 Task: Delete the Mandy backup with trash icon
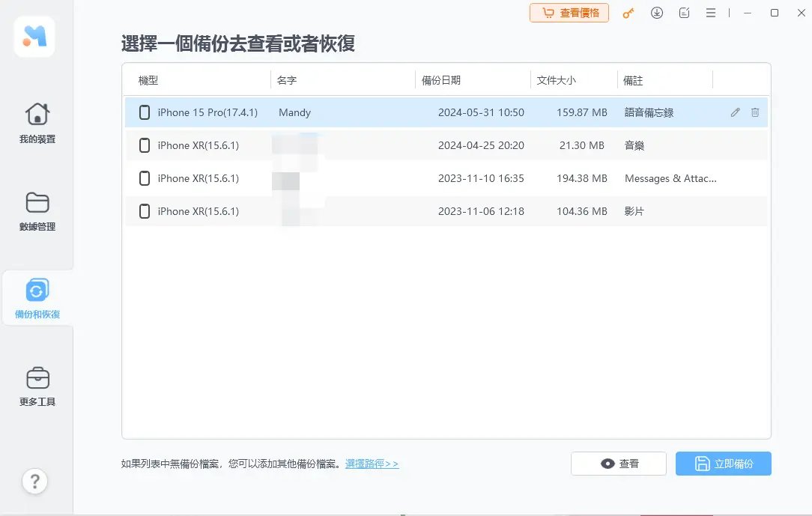point(755,112)
